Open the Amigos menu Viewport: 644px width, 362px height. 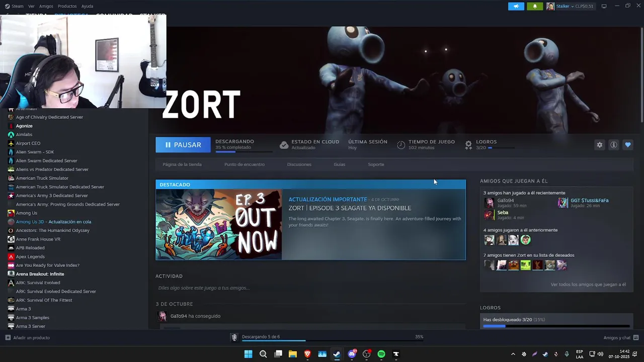[46, 6]
